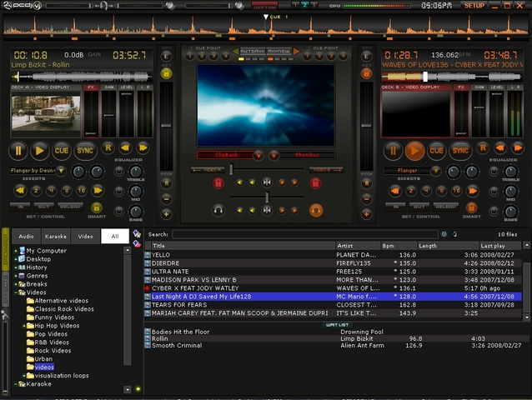Open Deck B Flanger effect dropdown

tap(435, 171)
